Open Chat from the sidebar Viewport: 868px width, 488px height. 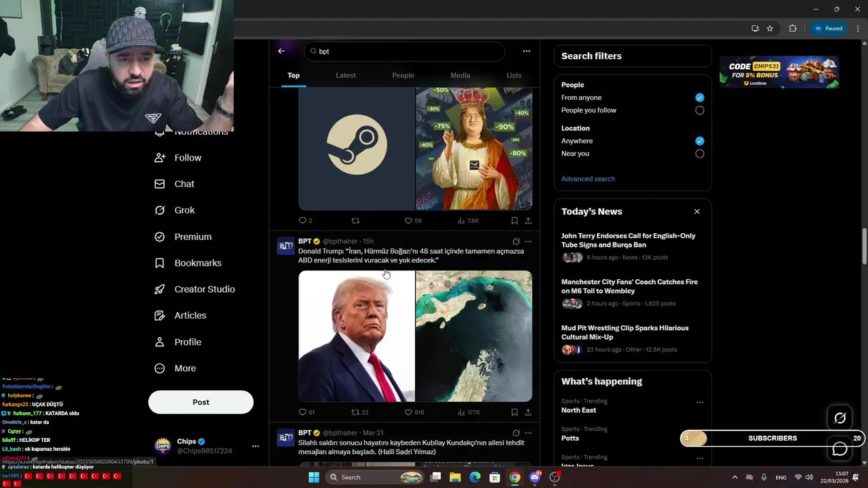point(175,184)
